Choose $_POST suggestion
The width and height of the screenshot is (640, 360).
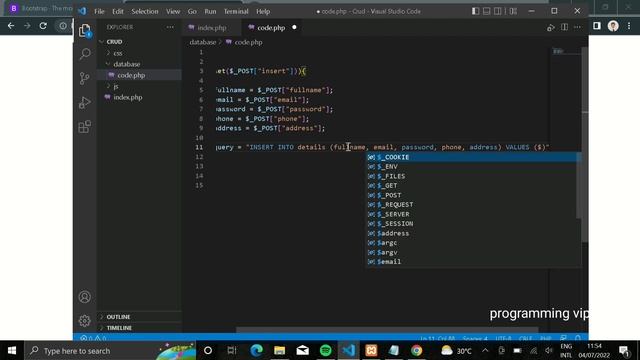click(x=472, y=195)
